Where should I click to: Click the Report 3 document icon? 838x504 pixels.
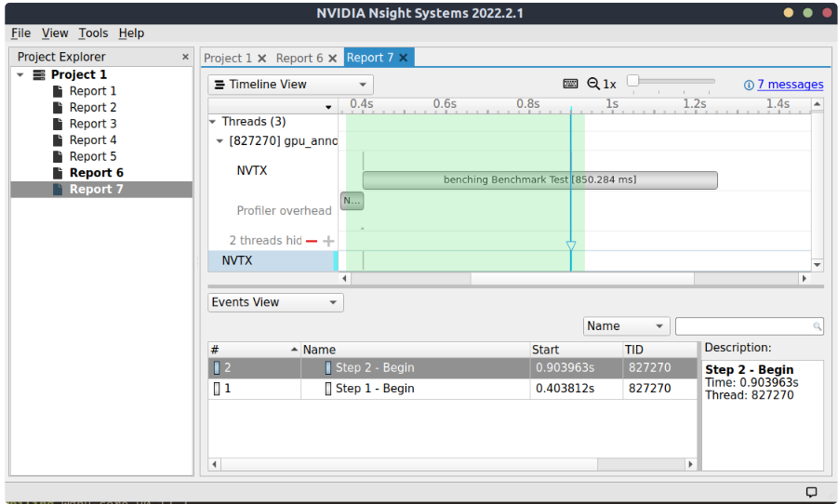click(x=58, y=124)
